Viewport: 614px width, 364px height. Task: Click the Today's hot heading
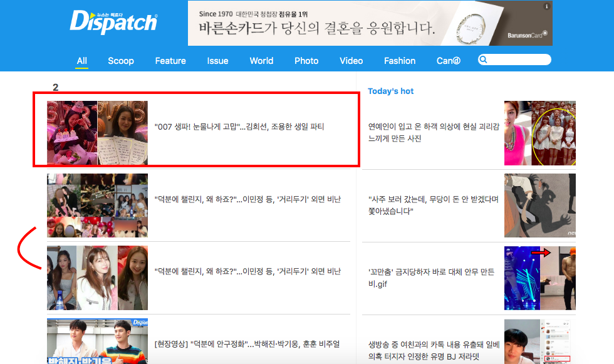pos(390,91)
